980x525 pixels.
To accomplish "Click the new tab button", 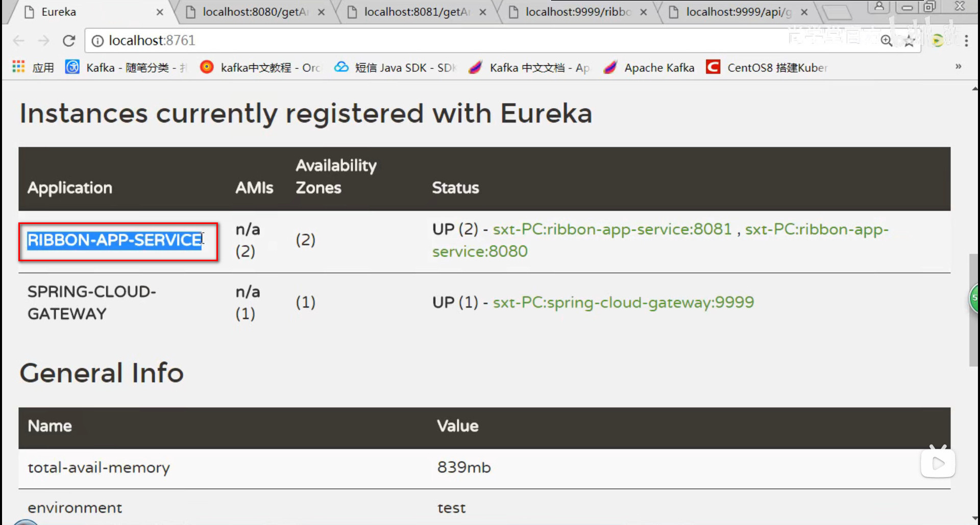I will (836, 12).
